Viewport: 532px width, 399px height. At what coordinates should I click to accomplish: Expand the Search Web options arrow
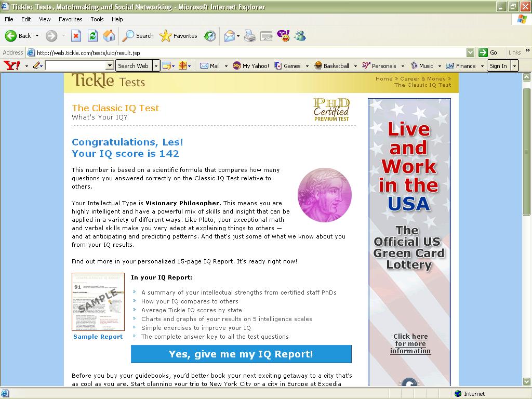(x=156, y=66)
